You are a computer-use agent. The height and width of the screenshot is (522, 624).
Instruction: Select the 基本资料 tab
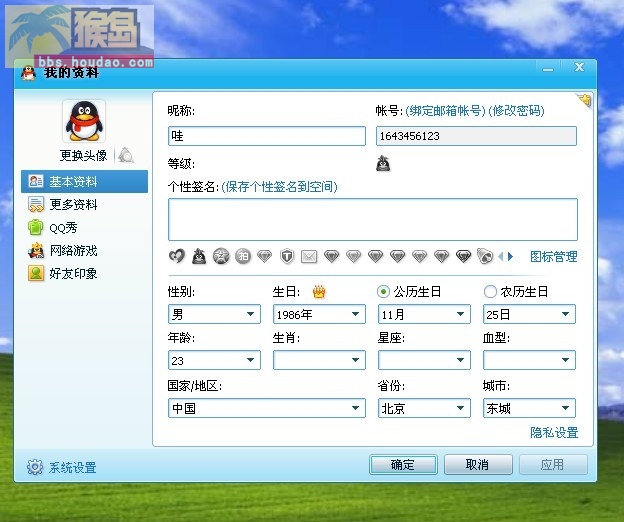[84, 181]
